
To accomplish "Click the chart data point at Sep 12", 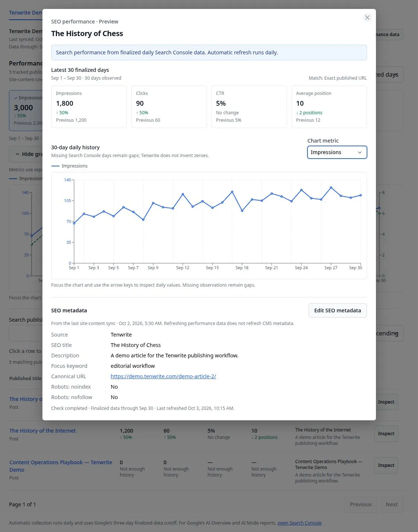I will [x=183, y=194].
